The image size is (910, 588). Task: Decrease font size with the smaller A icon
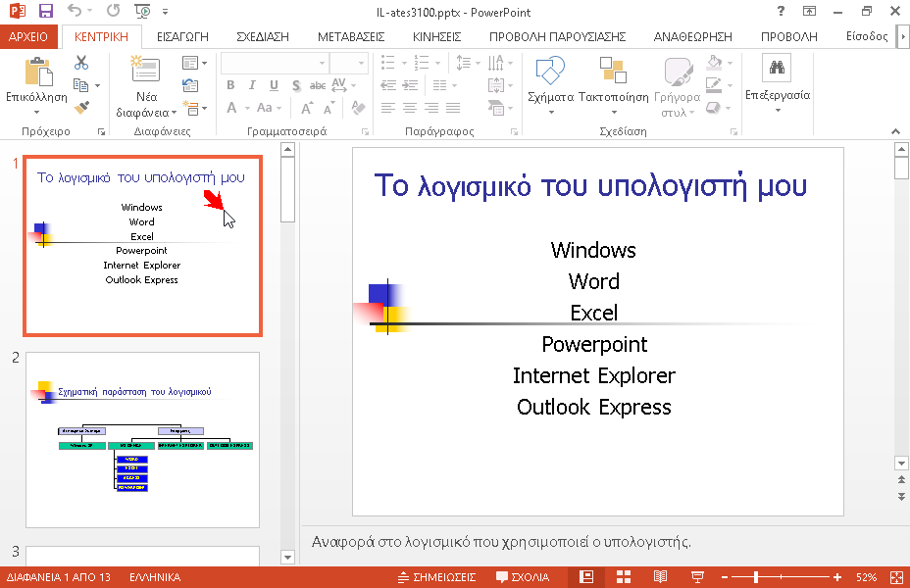coord(329,108)
